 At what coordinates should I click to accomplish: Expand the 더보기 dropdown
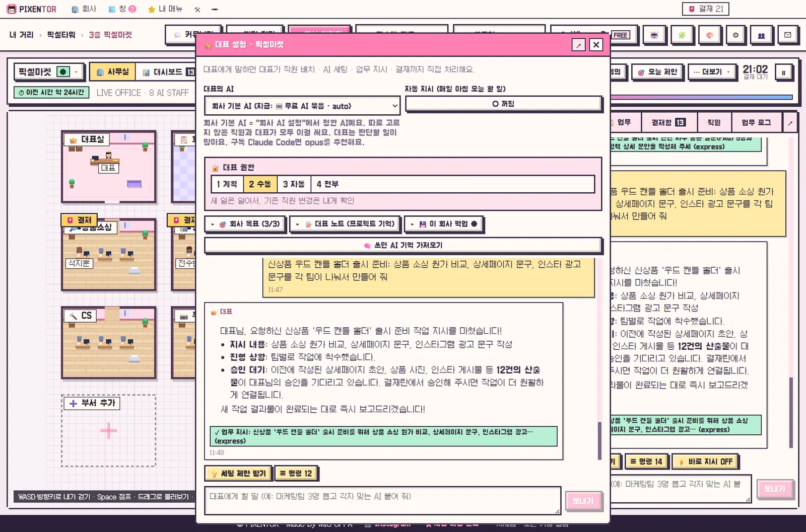[x=712, y=72]
